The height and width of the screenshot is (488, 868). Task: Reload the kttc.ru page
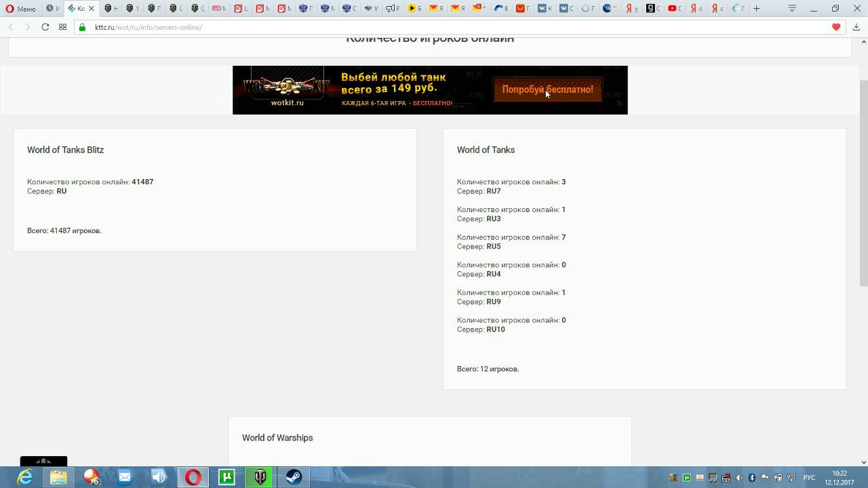pos(45,27)
